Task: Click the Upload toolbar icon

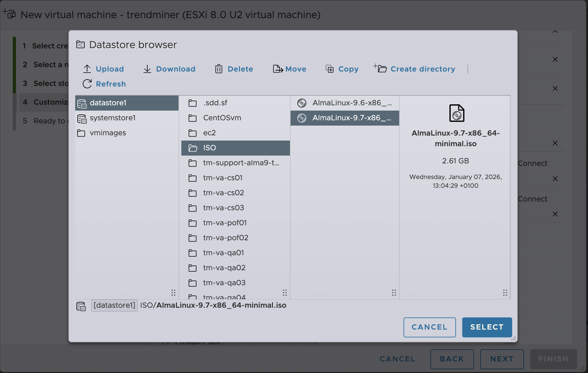Action: click(x=87, y=69)
